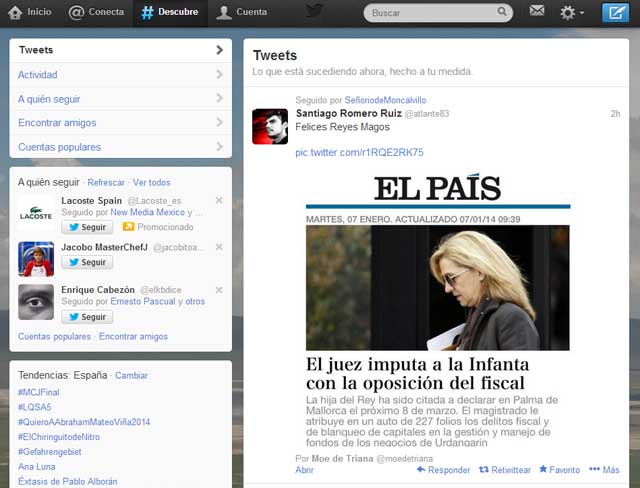Viewport: 640px width, 488px height.
Task: Open Jacobo MasterChefJ profile name
Action: point(104,247)
